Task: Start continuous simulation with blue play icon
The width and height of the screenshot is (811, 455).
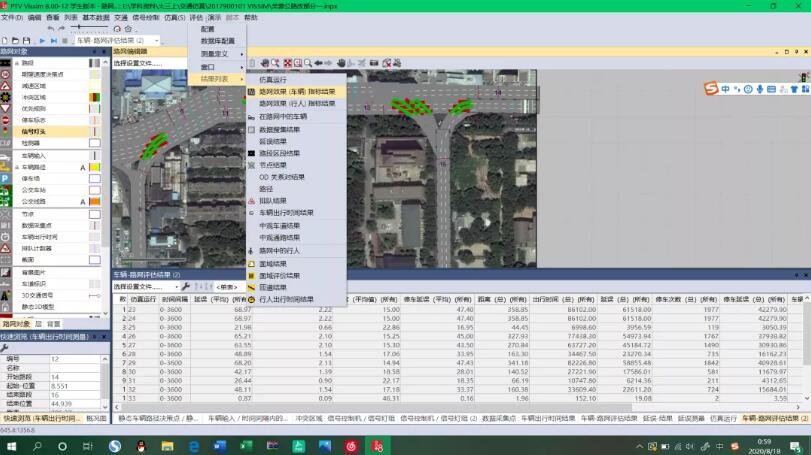Action: 42,40
